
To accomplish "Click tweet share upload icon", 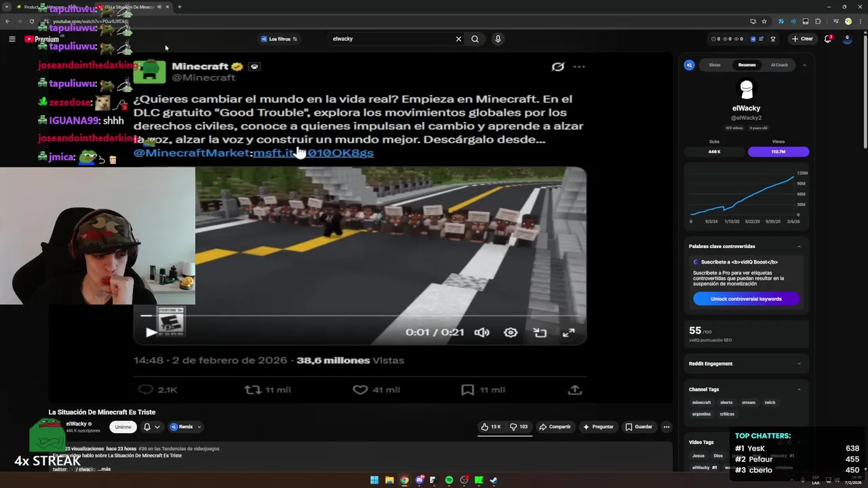I will click(575, 390).
